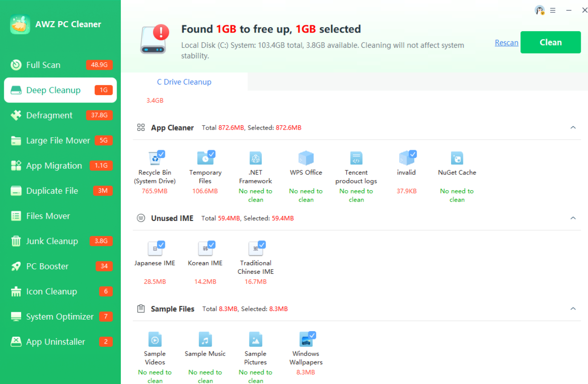Go to Duplicate File in sidebar
Viewport: 588px width, 384px height.
coord(60,191)
